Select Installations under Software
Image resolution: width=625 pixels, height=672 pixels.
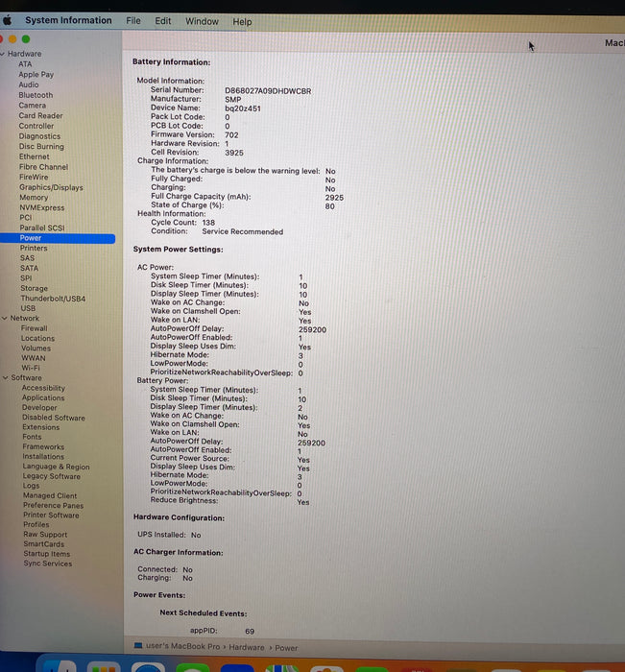click(x=43, y=456)
